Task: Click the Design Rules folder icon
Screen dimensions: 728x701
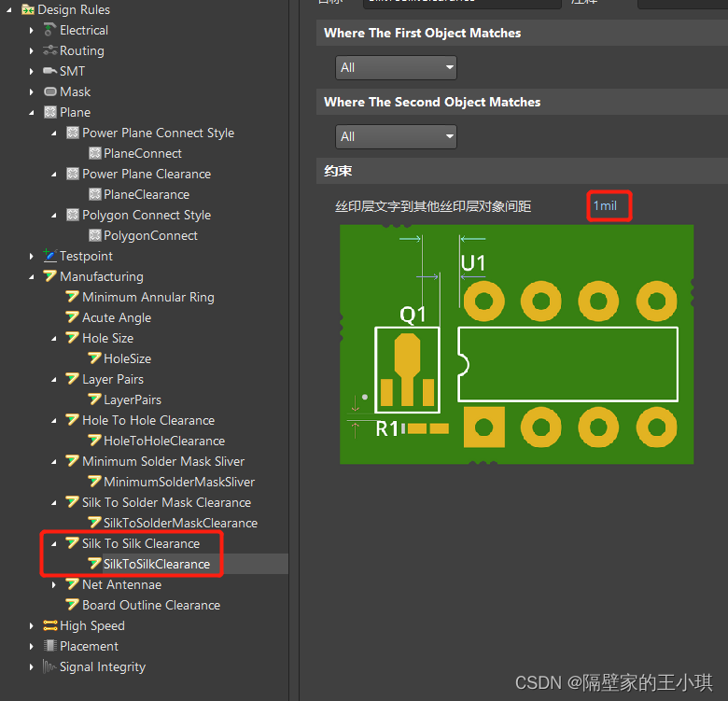Action: (28, 9)
